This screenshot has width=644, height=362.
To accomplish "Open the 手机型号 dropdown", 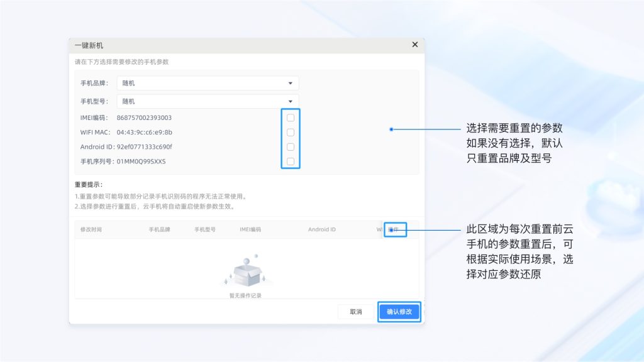I will (x=208, y=101).
